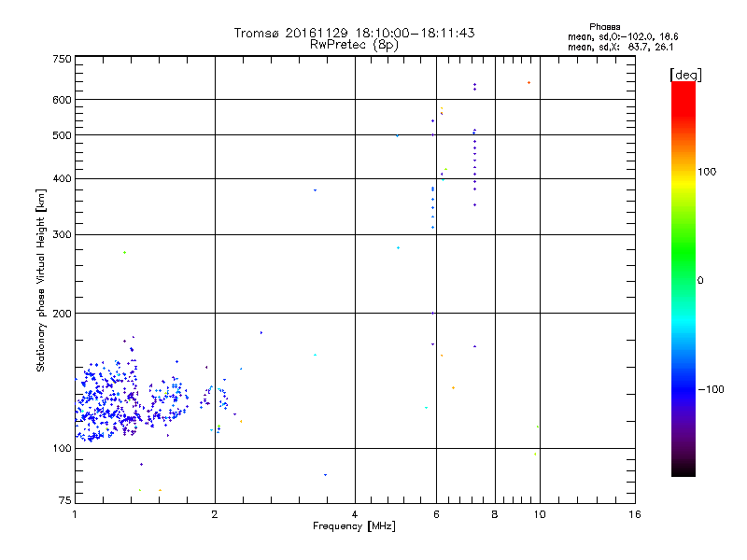Click the '16' frequency tick label
This screenshot has width=747, height=560.
pos(635,514)
